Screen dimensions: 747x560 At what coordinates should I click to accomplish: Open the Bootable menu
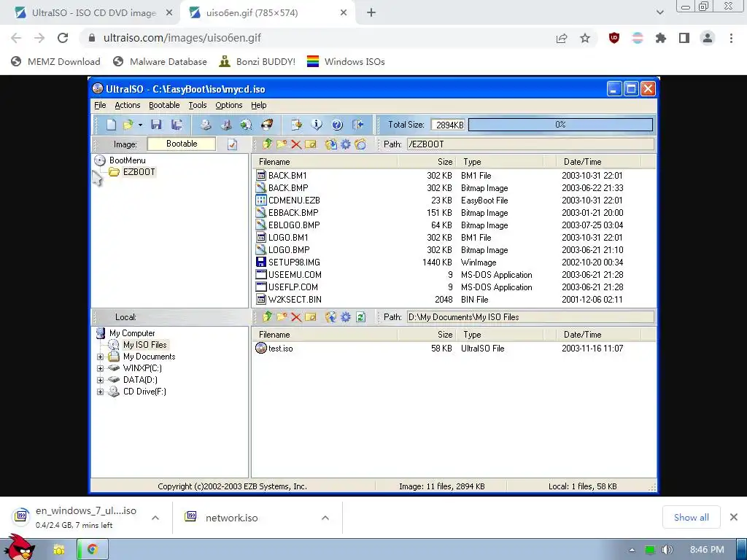pyautogui.click(x=164, y=105)
